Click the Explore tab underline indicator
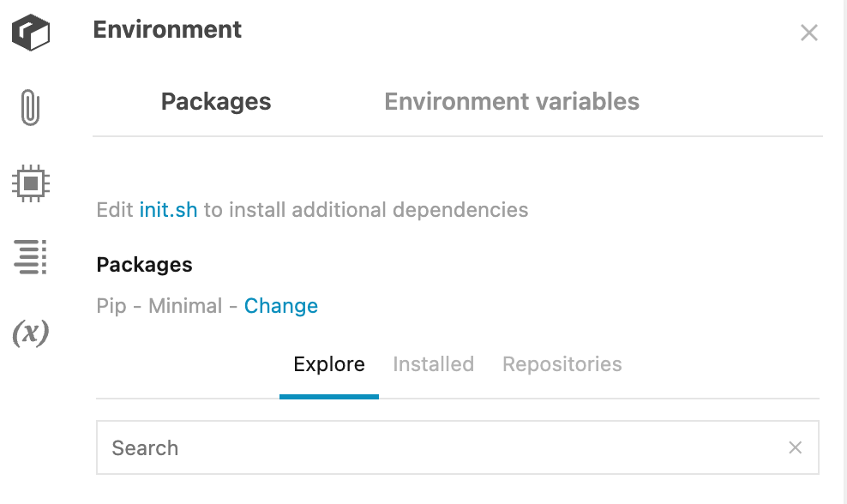 (329, 395)
